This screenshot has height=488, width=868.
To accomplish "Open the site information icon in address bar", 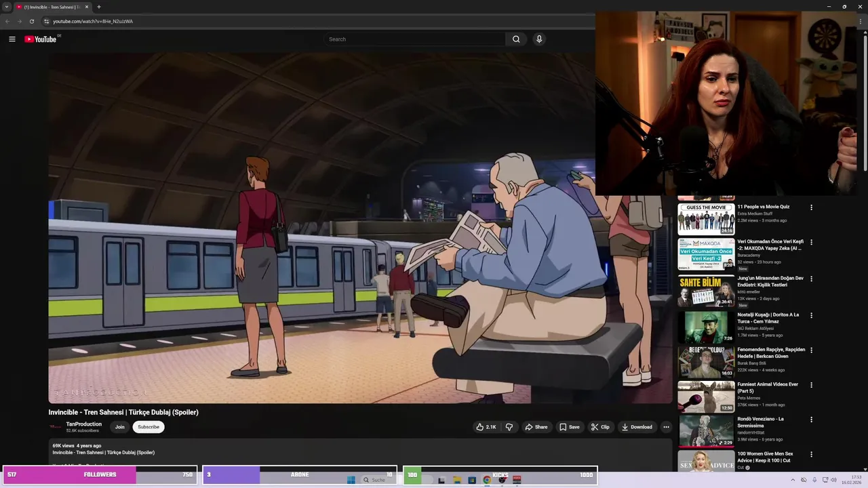I will click(x=46, y=21).
